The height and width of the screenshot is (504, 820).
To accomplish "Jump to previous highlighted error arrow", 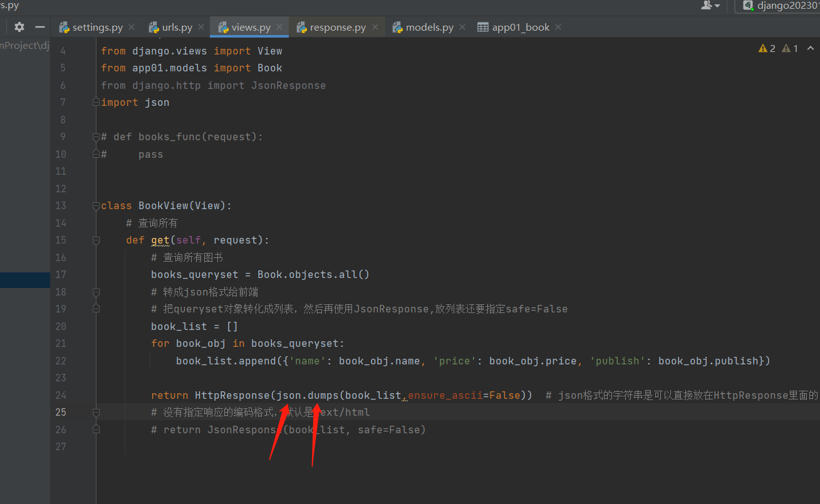I will coord(811,48).
